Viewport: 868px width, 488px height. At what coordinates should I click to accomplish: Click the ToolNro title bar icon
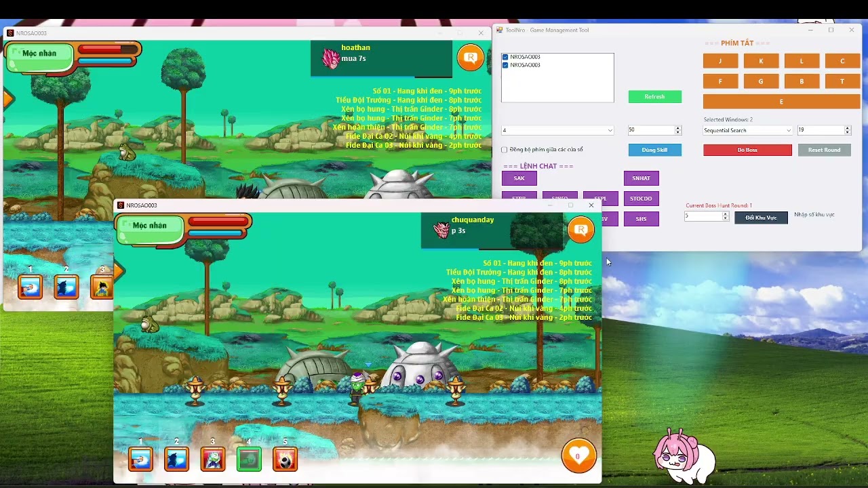[499, 30]
